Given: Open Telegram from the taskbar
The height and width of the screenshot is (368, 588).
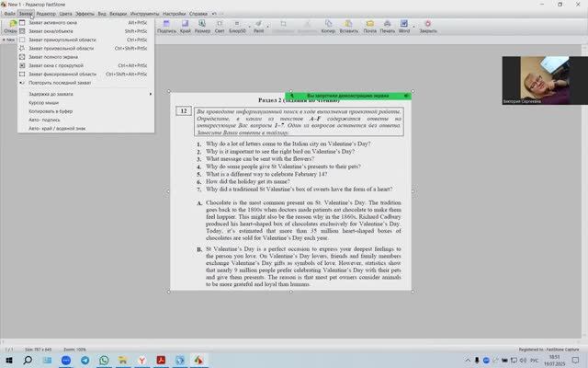Looking at the screenshot, I should pyautogui.click(x=85, y=361).
